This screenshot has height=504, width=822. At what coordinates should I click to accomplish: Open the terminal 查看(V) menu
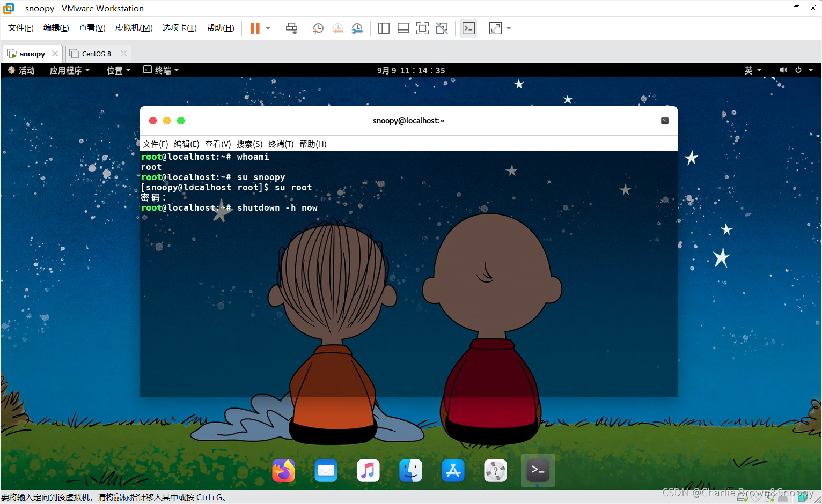(x=218, y=144)
